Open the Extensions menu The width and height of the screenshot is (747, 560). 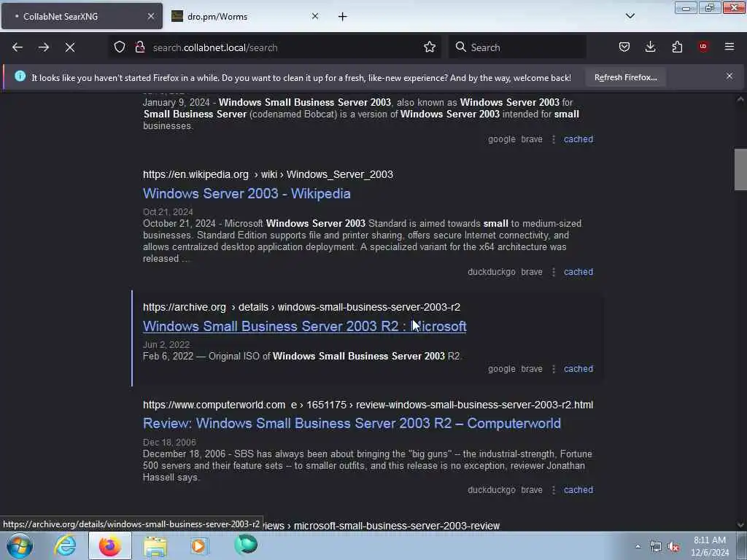677,47
